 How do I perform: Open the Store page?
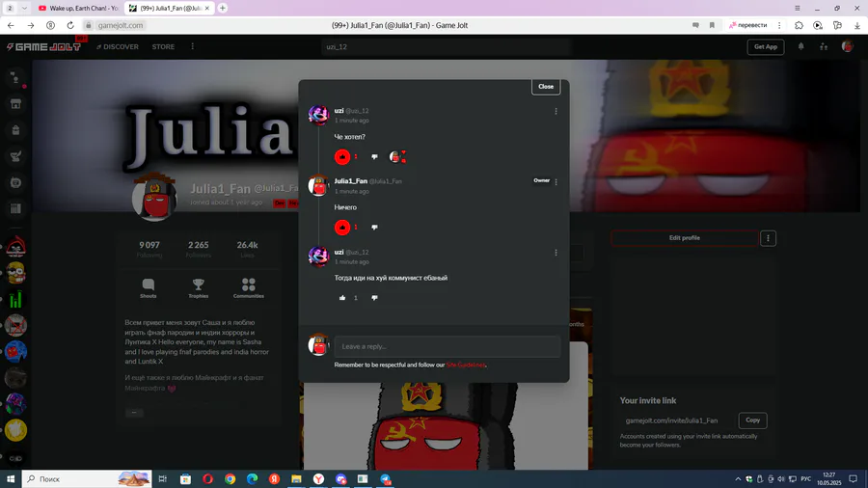click(163, 47)
